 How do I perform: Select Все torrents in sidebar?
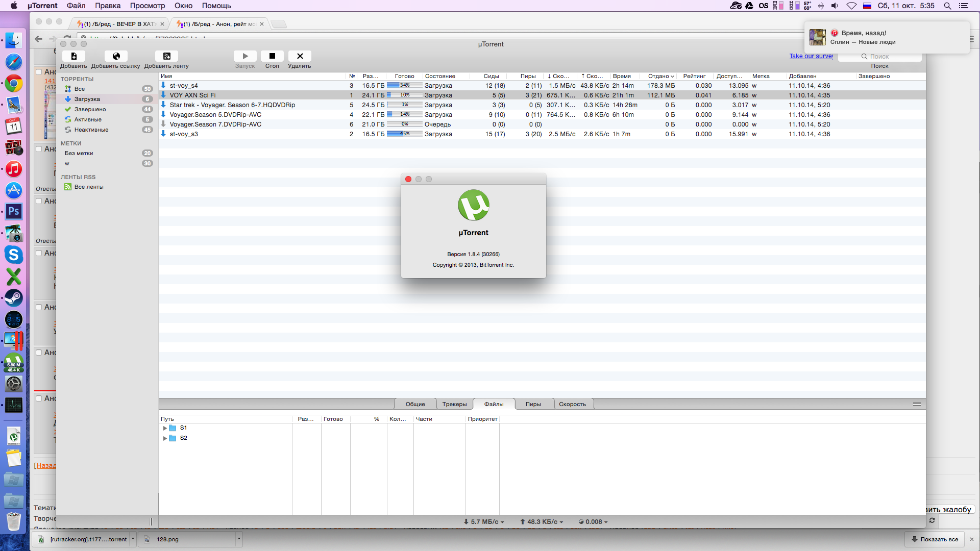coord(108,89)
